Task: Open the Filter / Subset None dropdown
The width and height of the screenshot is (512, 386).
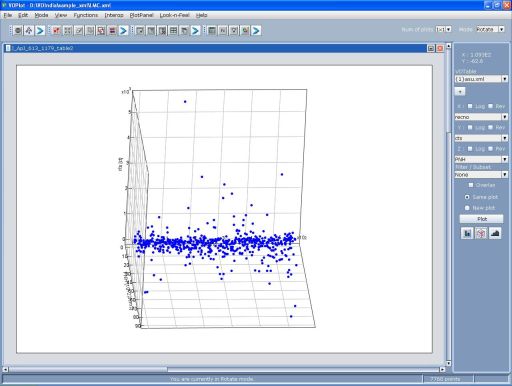Action: (x=481, y=174)
